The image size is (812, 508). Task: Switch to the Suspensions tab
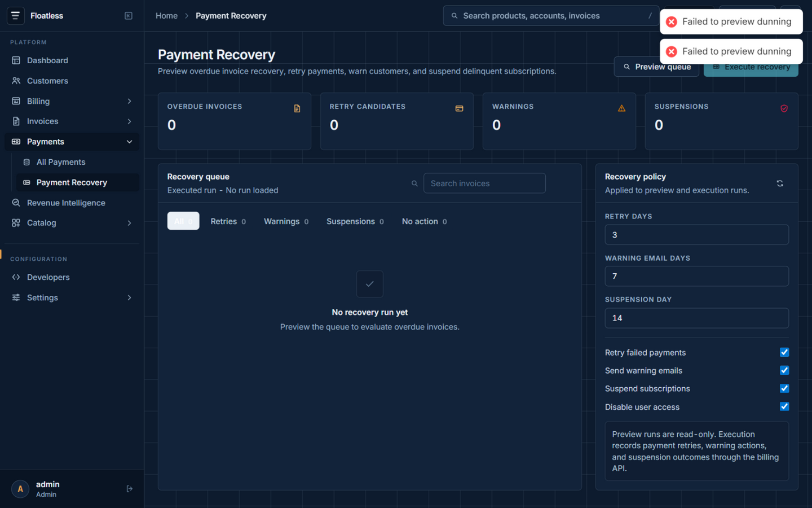point(355,221)
